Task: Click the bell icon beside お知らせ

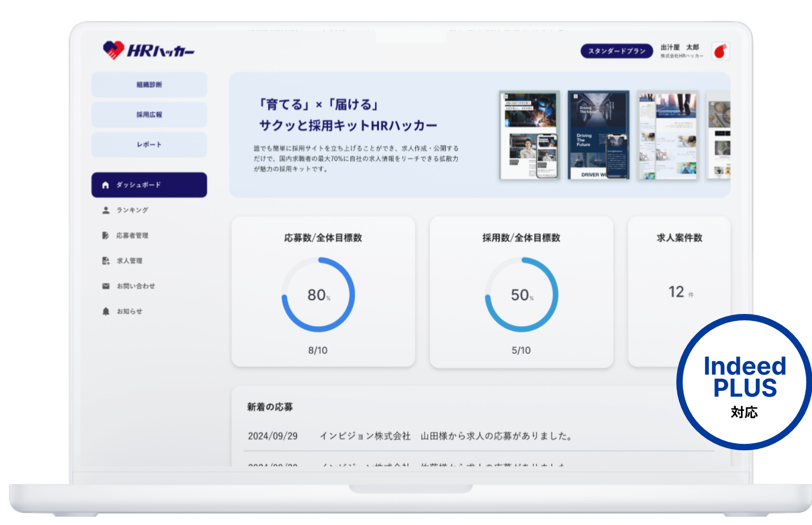Action: coord(105,311)
